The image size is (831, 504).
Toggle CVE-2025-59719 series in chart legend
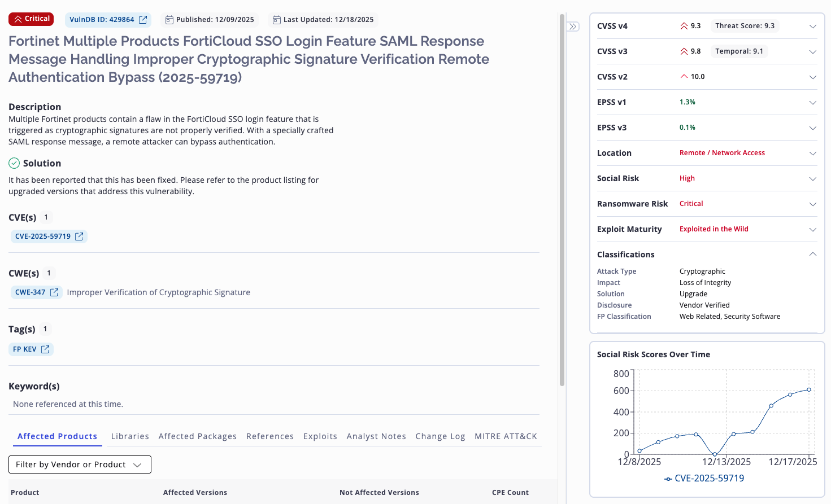(704, 478)
